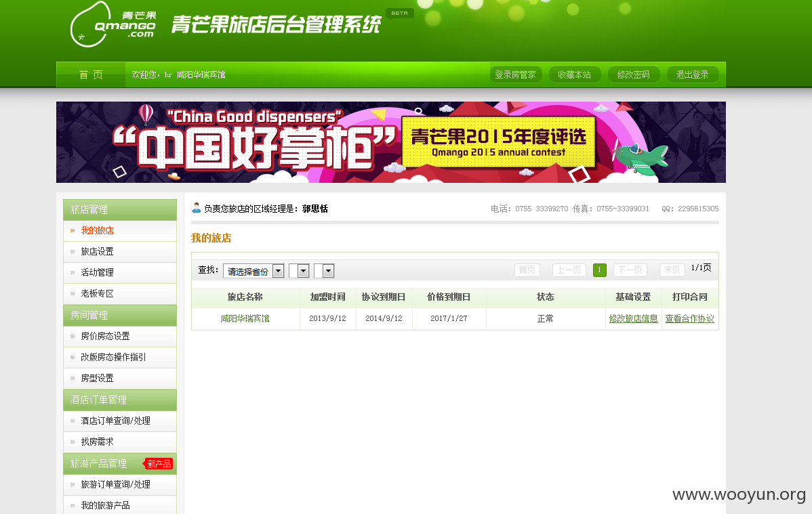Click the 2017/1/27 price expiry cell
The width and height of the screenshot is (812, 514).
(x=449, y=318)
